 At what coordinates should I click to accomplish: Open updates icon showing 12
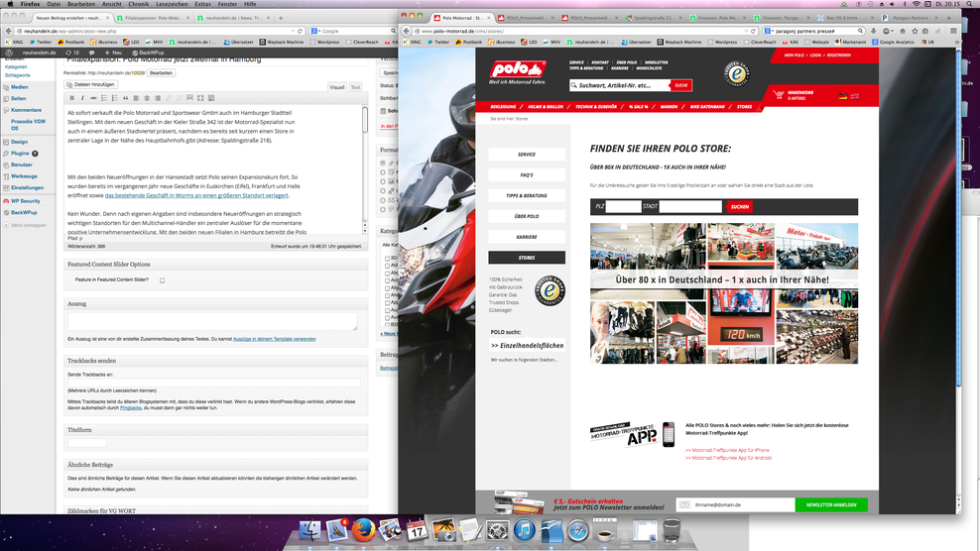point(71,53)
